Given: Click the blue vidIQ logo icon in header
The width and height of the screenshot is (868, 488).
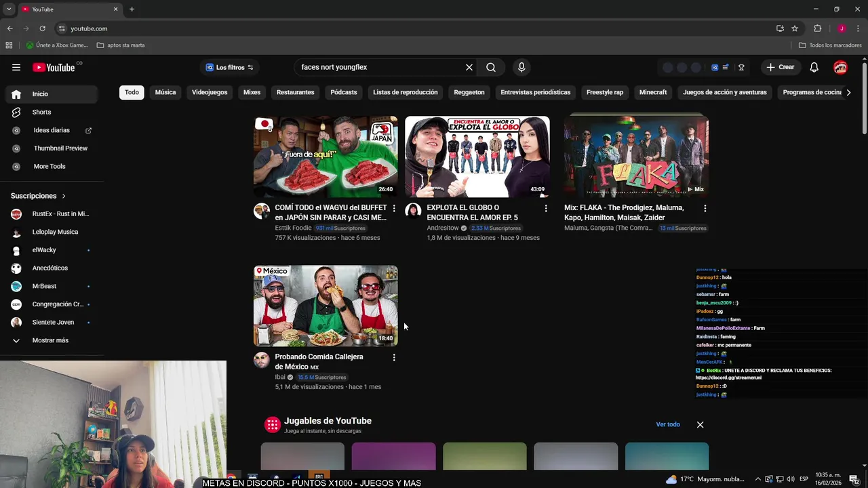Looking at the screenshot, I should [715, 67].
